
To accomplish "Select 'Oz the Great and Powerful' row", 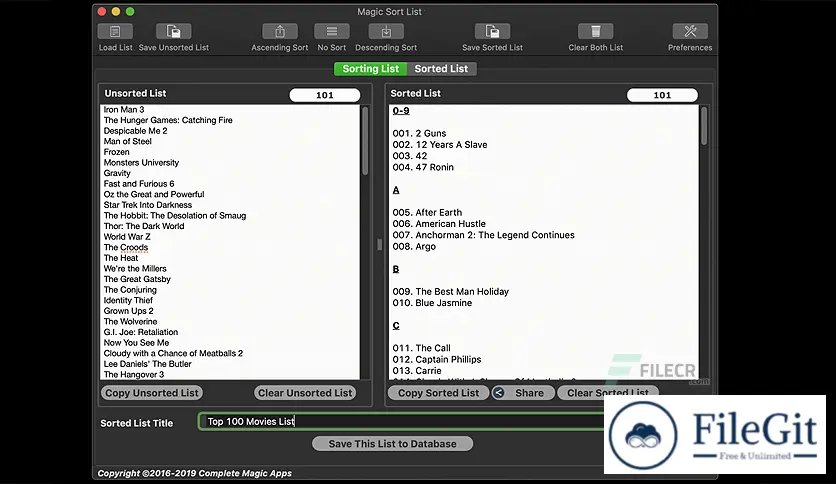I will point(154,194).
